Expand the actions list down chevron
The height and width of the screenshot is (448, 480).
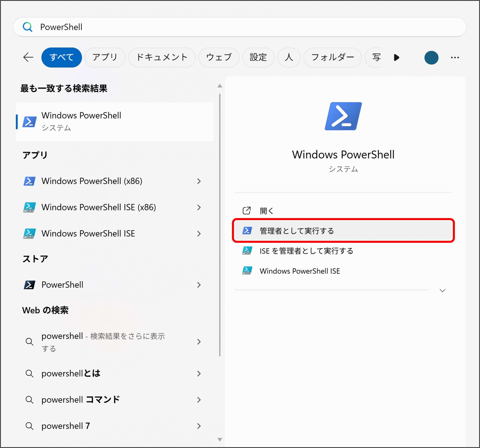click(442, 290)
